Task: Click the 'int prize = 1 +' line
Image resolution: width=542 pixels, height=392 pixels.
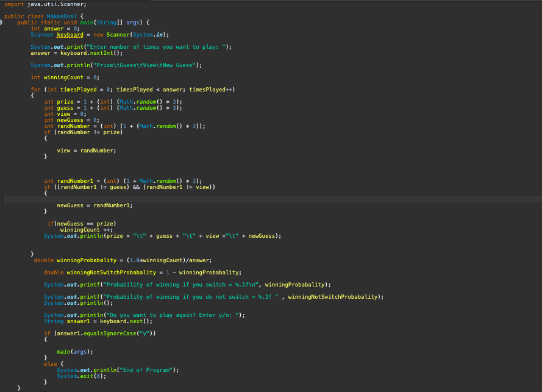Action: coord(113,102)
